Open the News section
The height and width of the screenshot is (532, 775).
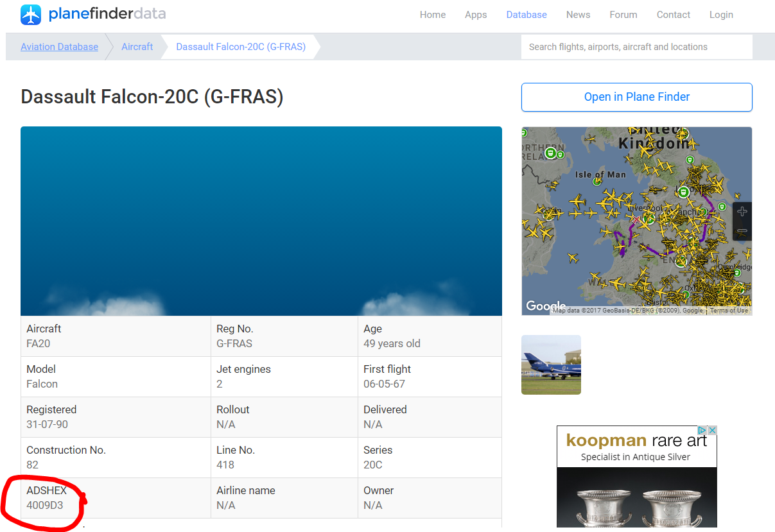[x=578, y=15]
